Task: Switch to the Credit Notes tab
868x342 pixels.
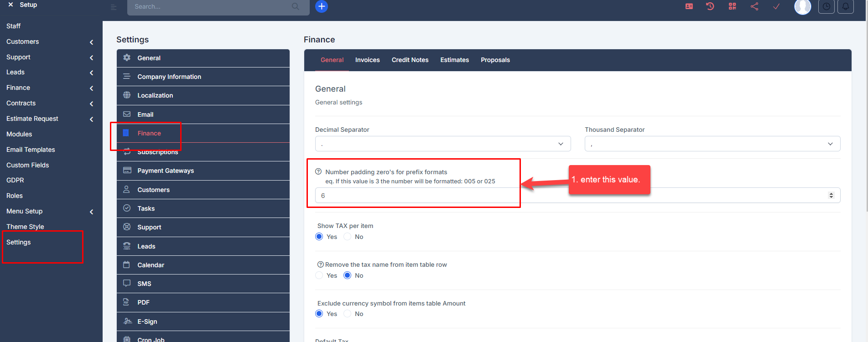Action: (410, 60)
